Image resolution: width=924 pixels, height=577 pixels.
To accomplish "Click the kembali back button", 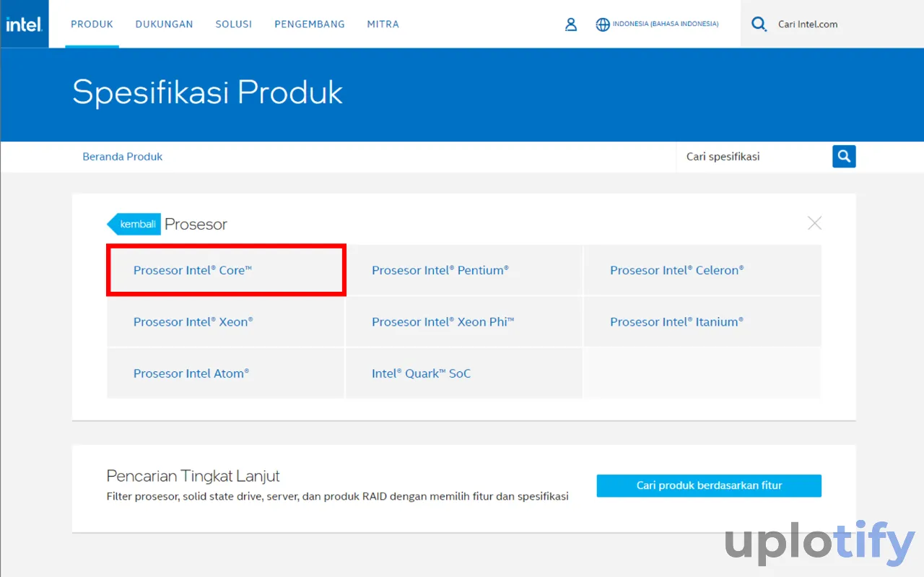I will [x=134, y=224].
